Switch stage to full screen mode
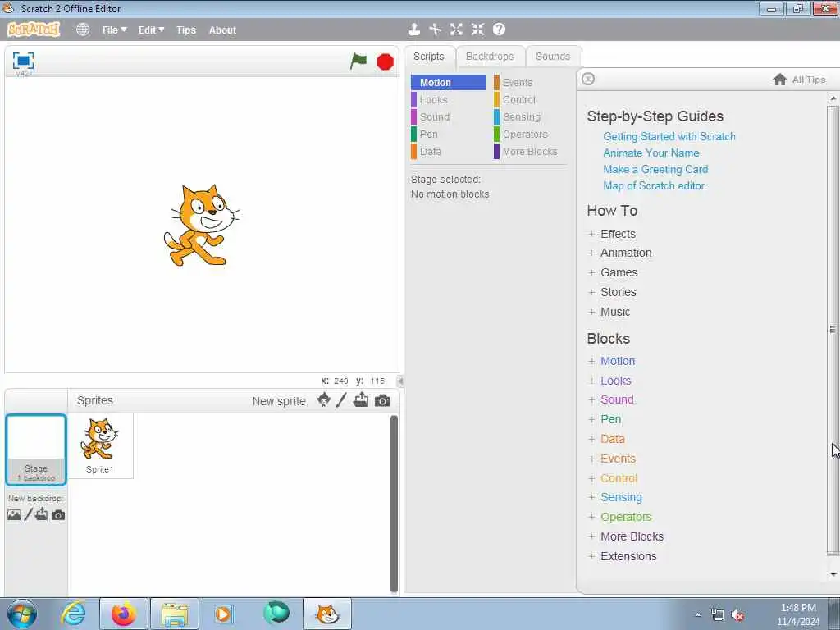Screen dimensions: 840x630 pyautogui.click(x=23, y=61)
